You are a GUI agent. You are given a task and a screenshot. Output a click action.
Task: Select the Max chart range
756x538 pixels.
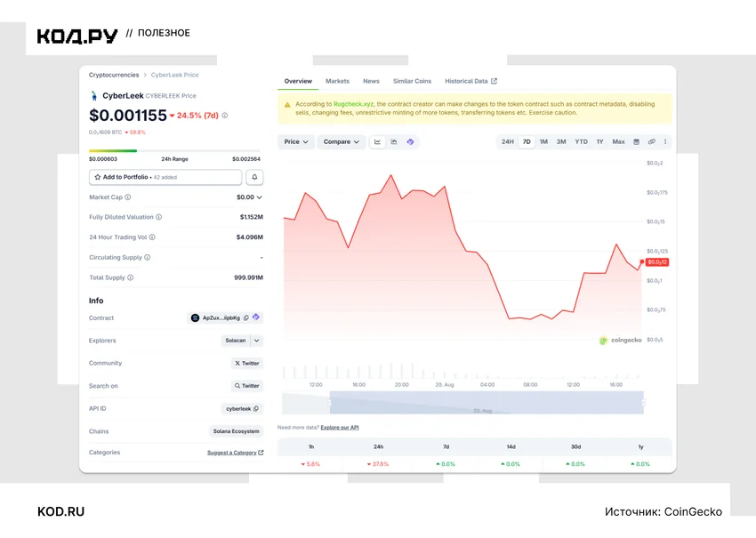tap(619, 141)
